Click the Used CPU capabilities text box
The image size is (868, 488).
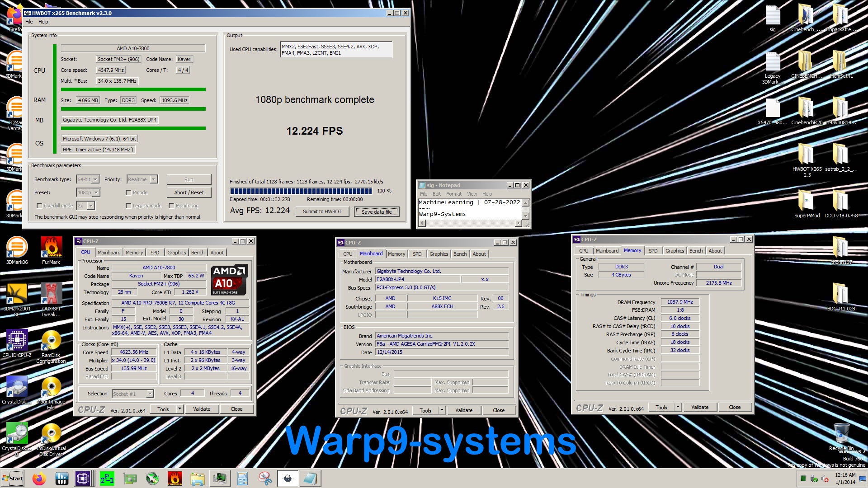pos(336,50)
